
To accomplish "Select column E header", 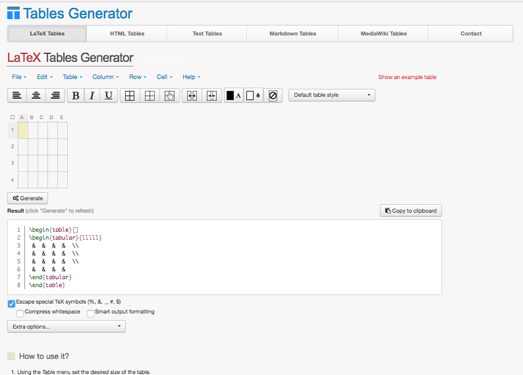I will (62, 117).
